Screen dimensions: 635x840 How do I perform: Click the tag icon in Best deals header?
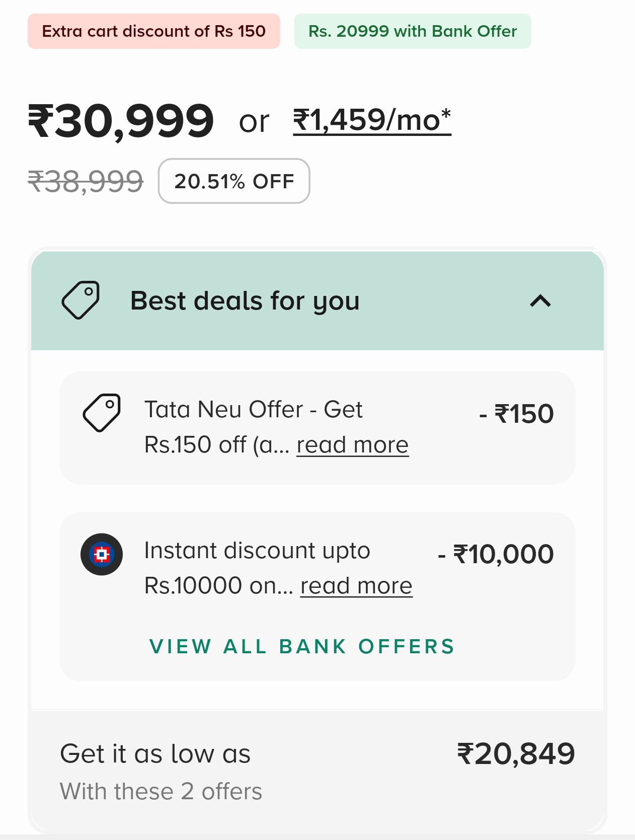[x=81, y=300]
